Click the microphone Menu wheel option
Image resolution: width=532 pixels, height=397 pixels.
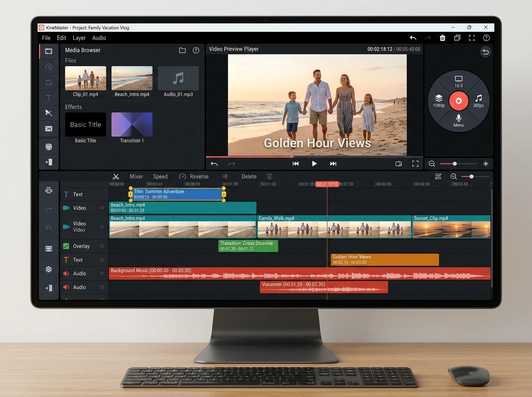pyautogui.click(x=458, y=121)
